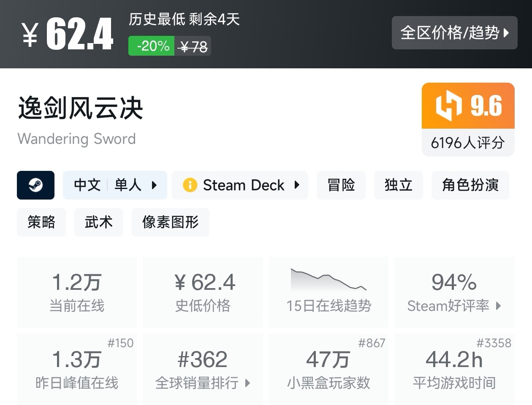This screenshot has width=532, height=405.
Task: Open 全球销量排行 ranking details
Action: 247,384
